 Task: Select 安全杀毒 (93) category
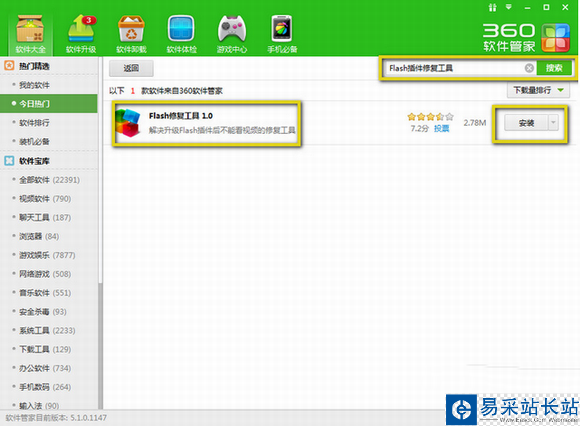coord(43,312)
